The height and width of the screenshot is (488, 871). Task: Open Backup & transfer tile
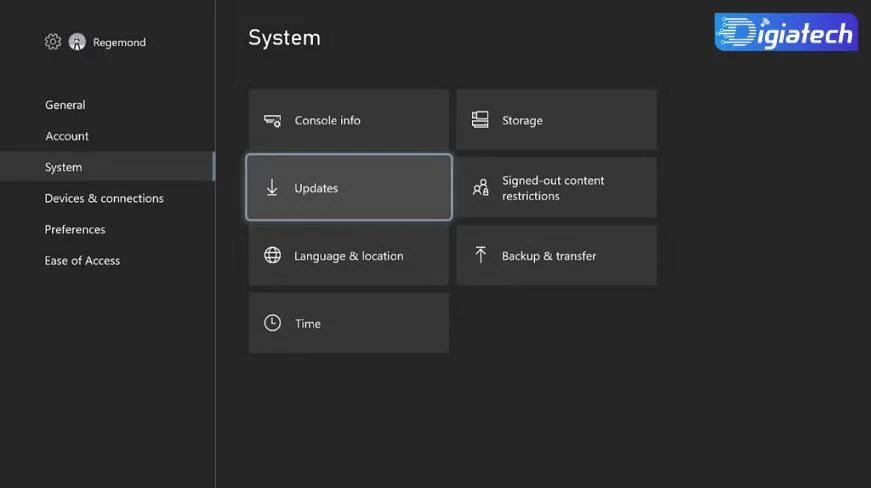click(557, 255)
